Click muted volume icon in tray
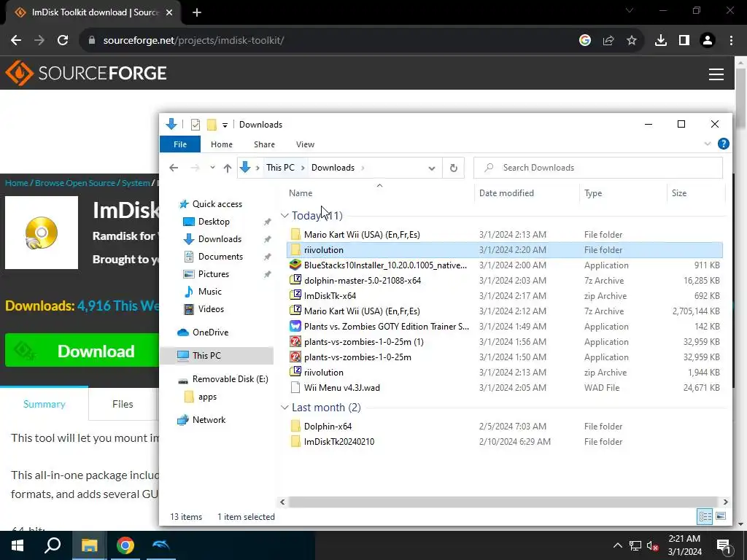747x560 pixels. pos(652,545)
